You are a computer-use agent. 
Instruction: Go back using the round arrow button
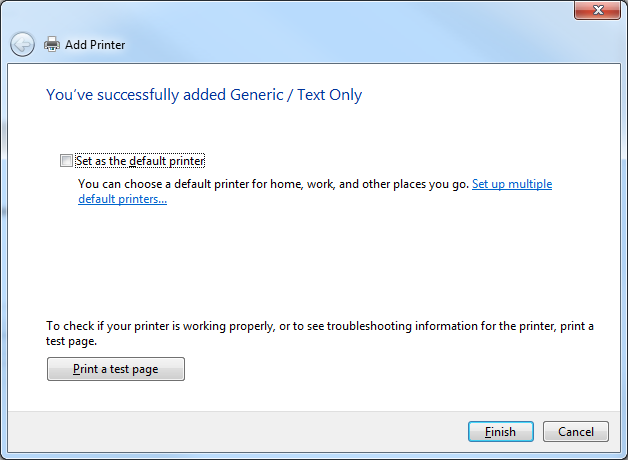[x=22, y=44]
